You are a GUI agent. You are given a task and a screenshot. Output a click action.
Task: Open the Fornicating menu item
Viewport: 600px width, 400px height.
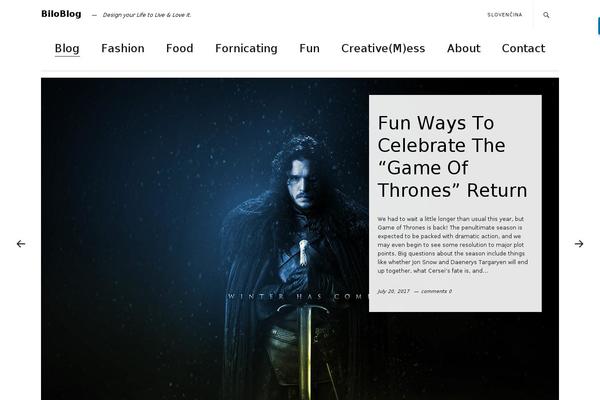246,49
